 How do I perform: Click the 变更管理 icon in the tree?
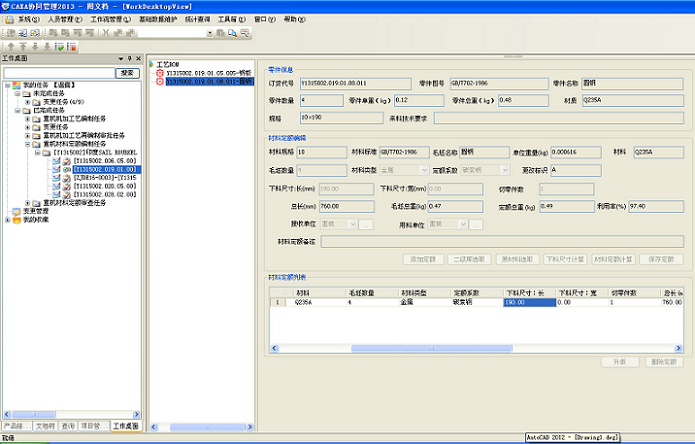coord(17,211)
